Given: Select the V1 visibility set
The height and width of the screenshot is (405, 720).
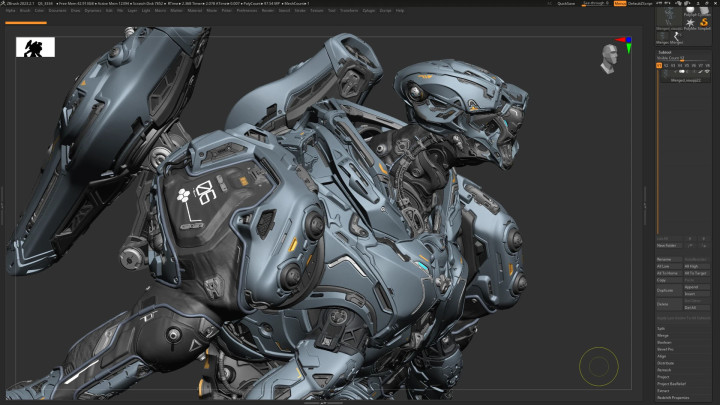Looking at the screenshot, I should 658,65.
